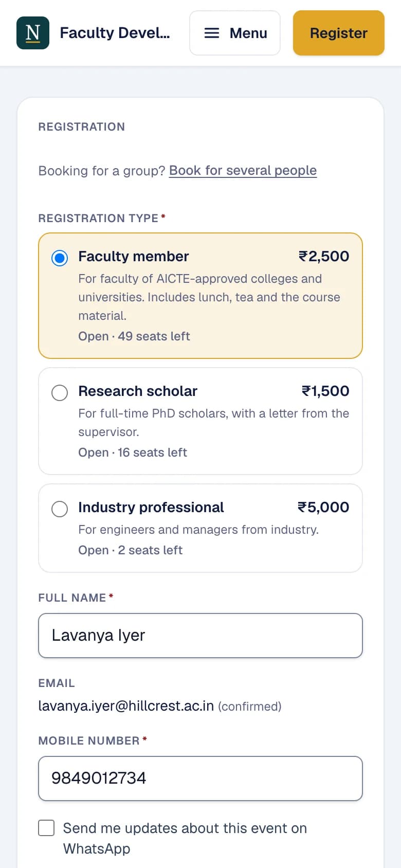The width and height of the screenshot is (401, 868).
Task: Click the ₹5,000 price label
Action: [323, 507]
